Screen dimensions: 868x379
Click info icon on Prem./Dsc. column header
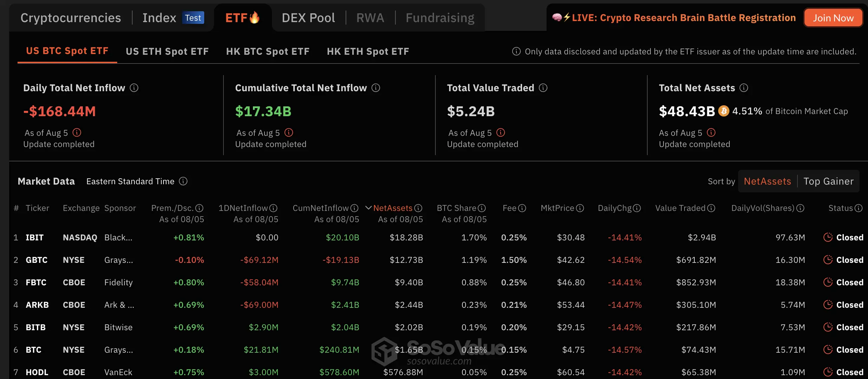199,208
